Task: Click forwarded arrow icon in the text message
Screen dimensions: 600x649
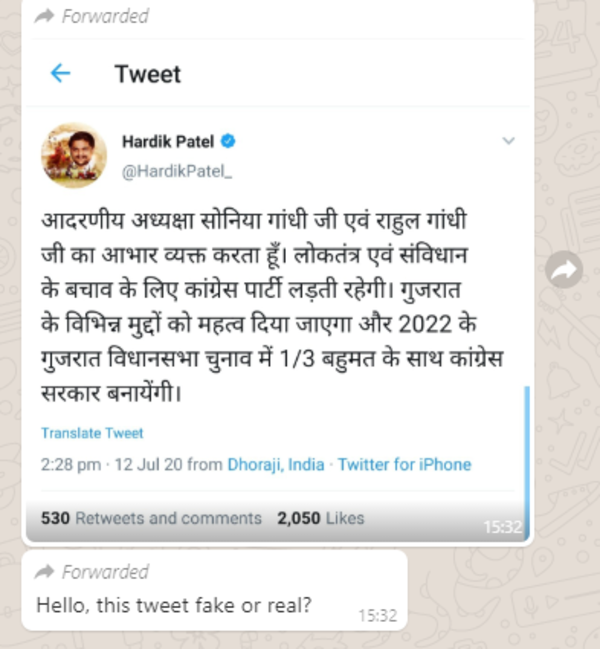Action: (x=44, y=573)
